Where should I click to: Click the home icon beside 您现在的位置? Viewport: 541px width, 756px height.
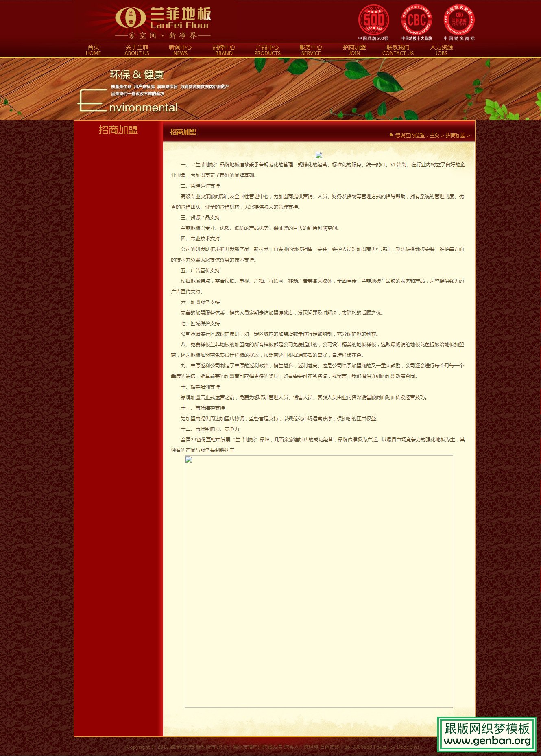coord(391,135)
